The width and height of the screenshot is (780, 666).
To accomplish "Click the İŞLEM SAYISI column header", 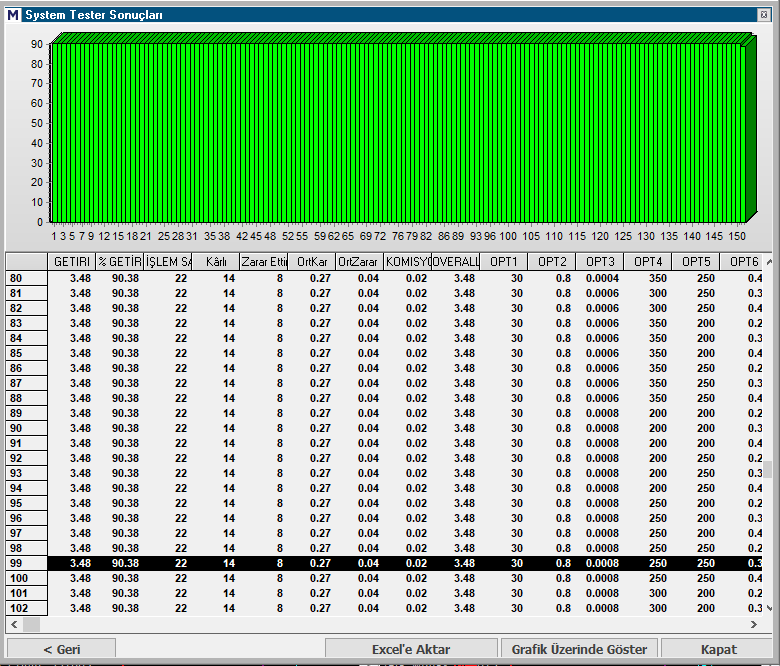I will coord(168,262).
